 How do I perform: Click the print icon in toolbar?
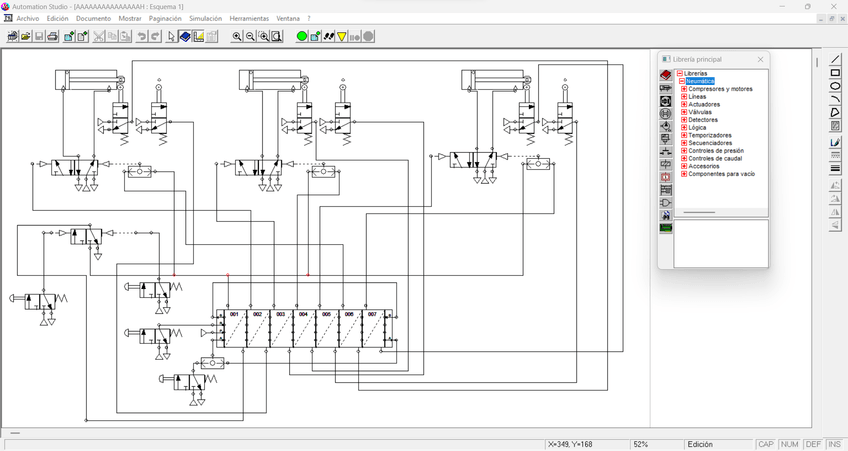(52, 37)
